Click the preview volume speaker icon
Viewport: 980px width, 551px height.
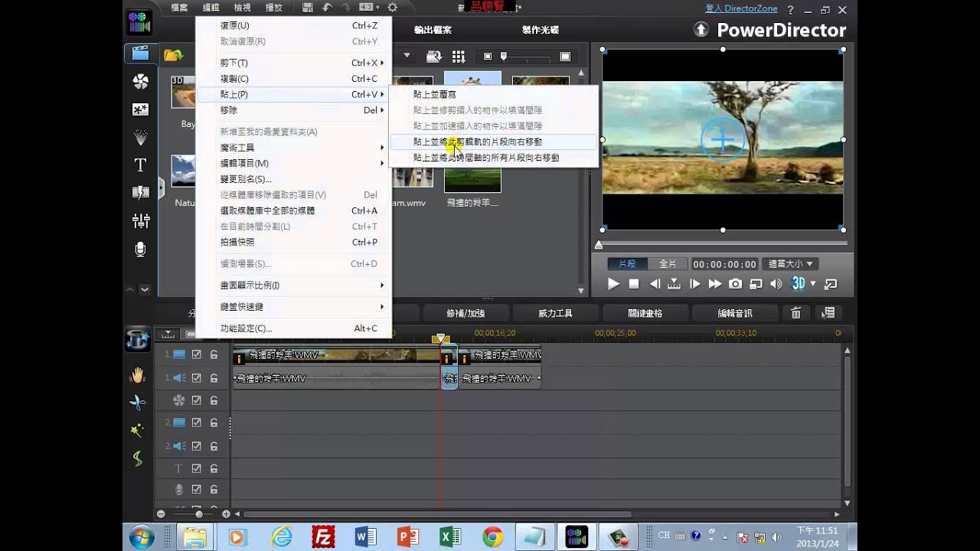[x=776, y=284]
